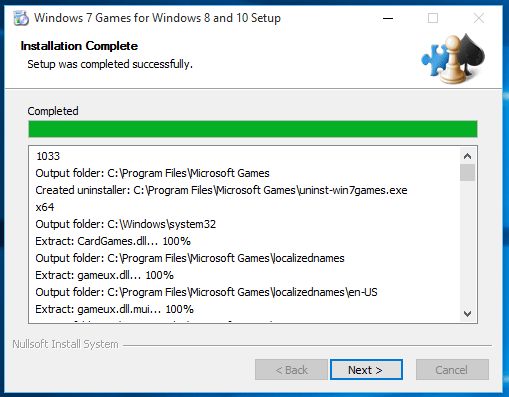509x397 pixels.
Task: Click the disabled maximize window icon
Action: pos(433,18)
